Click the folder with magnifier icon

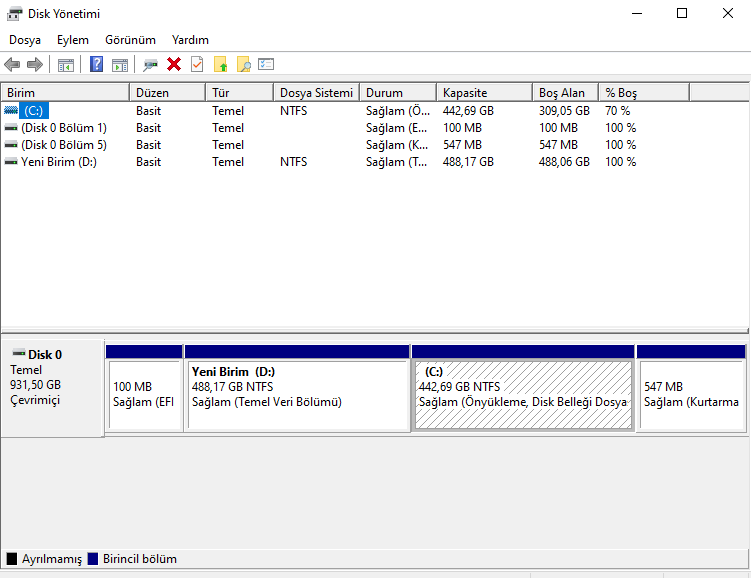pyautogui.click(x=243, y=64)
